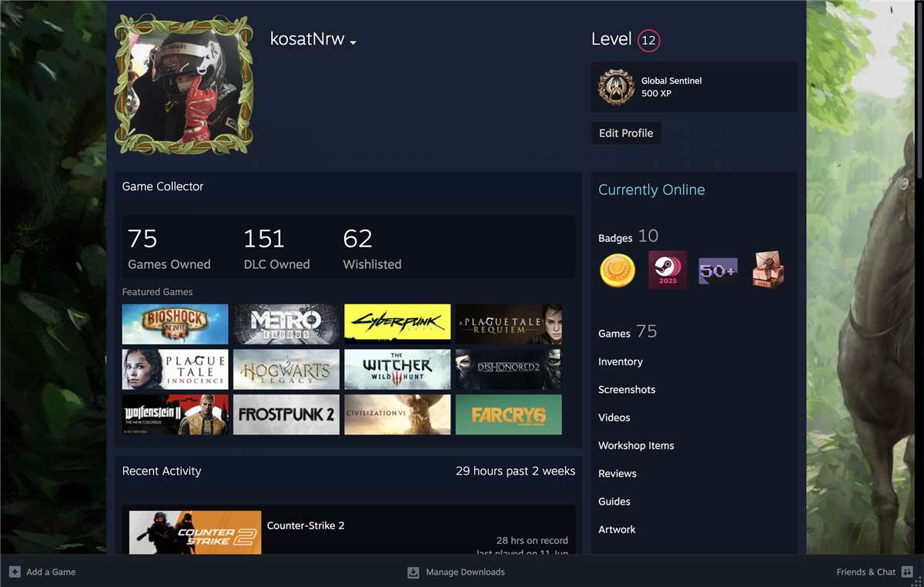Image resolution: width=924 pixels, height=587 pixels.
Task: Select the Hogwarts Legacy featured game
Action: 286,369
